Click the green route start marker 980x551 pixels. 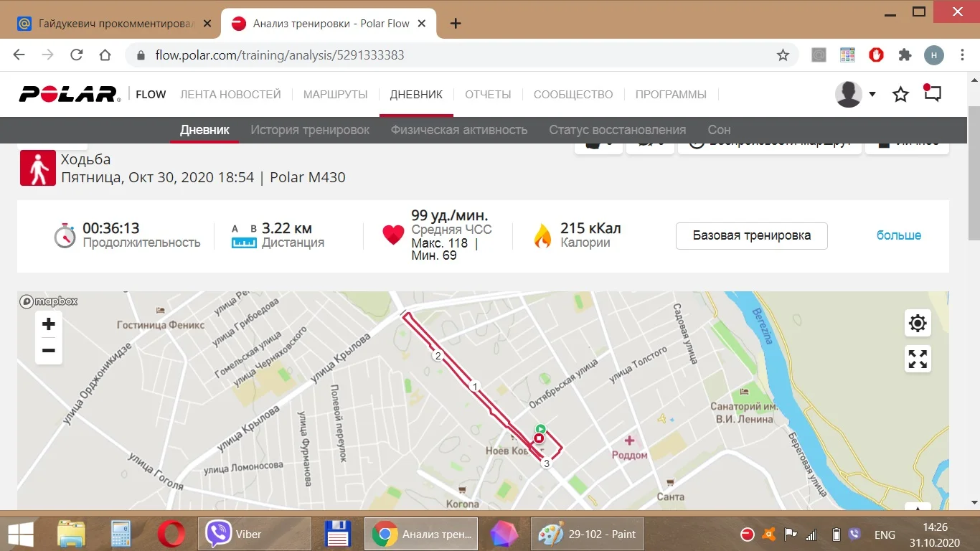coord(541,429)
